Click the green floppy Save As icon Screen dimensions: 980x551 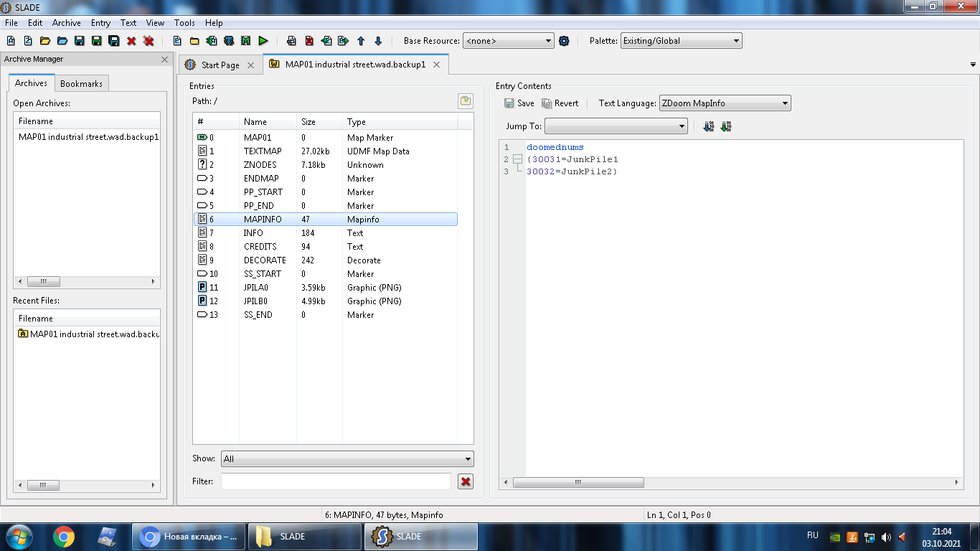(97, 41)
